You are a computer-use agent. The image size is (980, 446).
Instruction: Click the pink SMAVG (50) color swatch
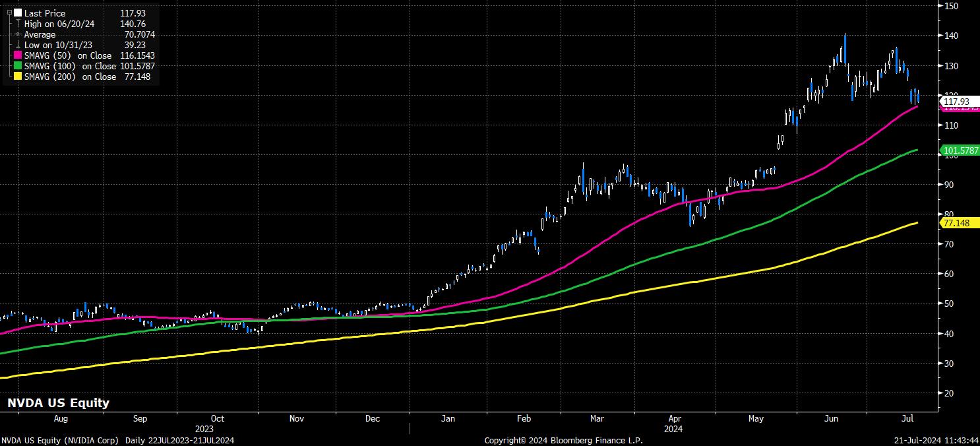17,55
